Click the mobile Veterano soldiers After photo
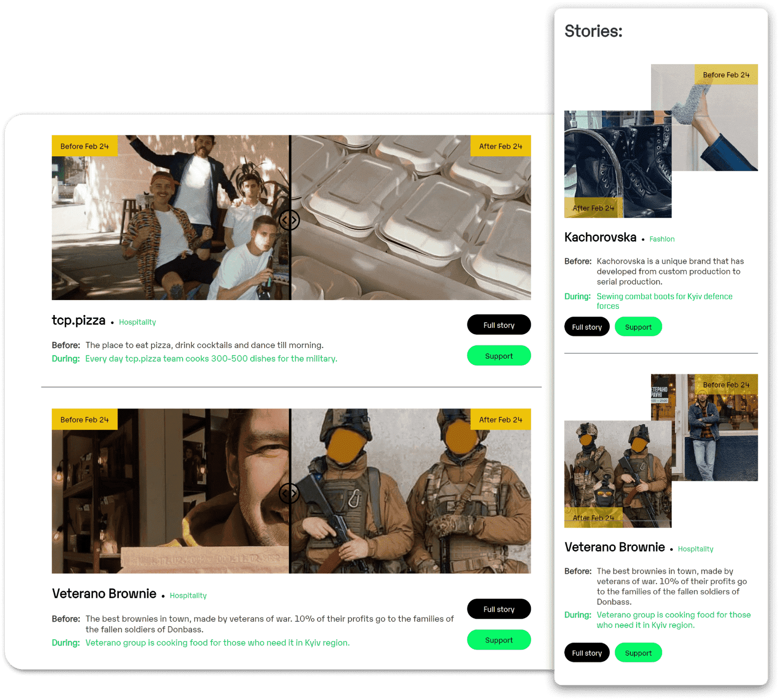The height and width of the screenshot is (700, 779). 617,474
